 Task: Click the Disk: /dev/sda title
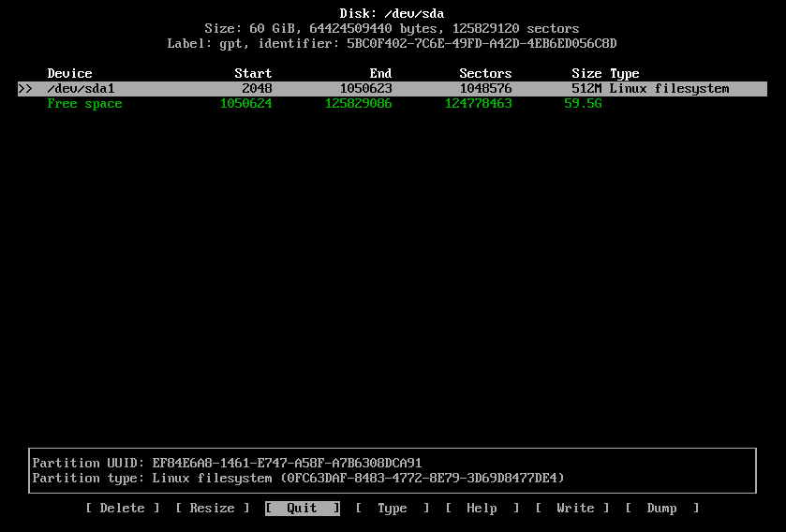click(392, 13)
